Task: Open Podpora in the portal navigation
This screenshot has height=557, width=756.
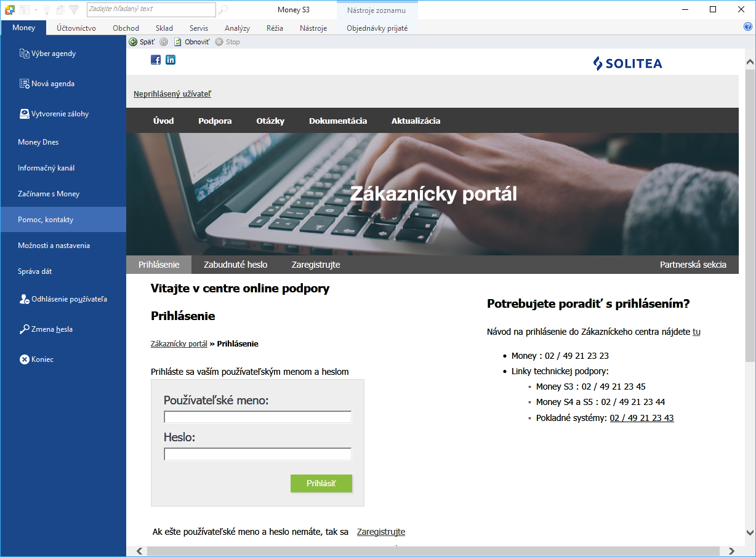Action: [x=215, y=121]
